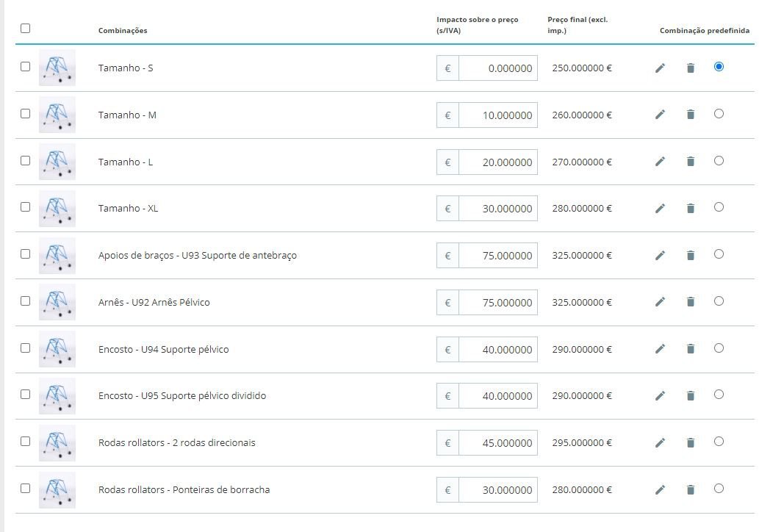The image size is (759, 532).
Task: Click the Tamanho - M price impact field
Action: point(498,115)
